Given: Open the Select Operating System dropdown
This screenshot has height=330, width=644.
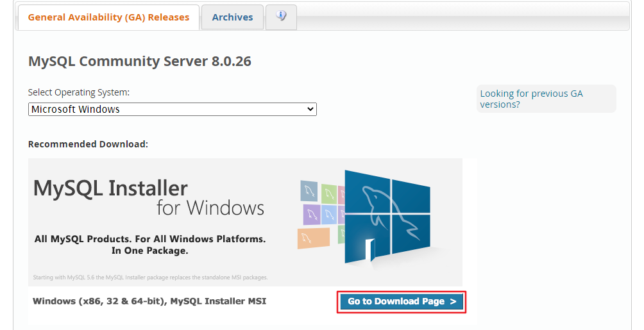Looking at the screenshot, I should point(173,109).
